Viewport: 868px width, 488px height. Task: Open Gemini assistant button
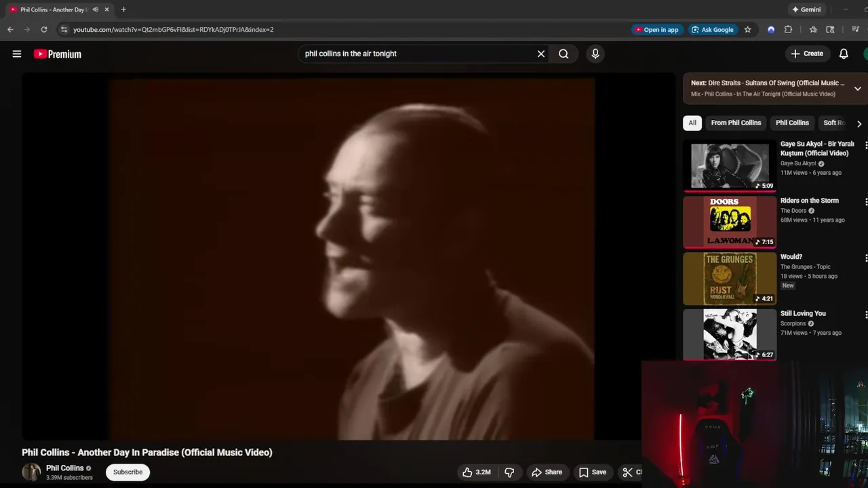tap(806, 9)
